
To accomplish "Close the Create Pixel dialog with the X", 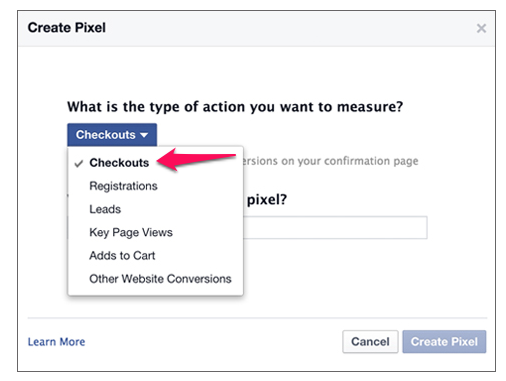I will click(481, 28).
